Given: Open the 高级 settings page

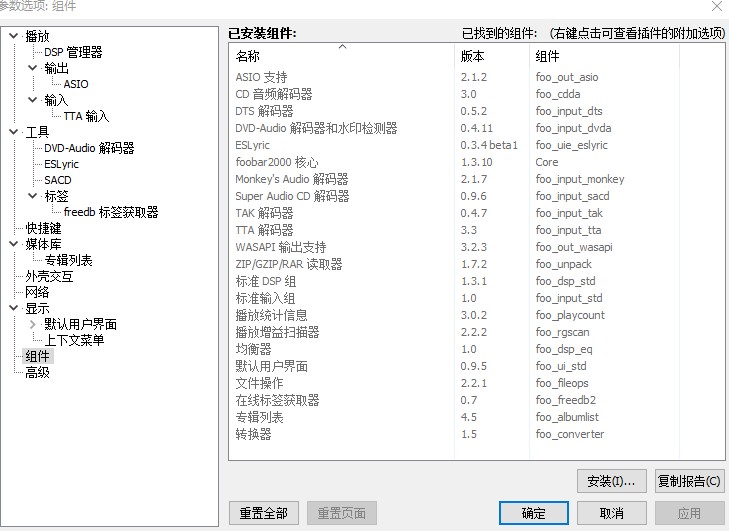Looking at the screenshot, I should [37, 372].
